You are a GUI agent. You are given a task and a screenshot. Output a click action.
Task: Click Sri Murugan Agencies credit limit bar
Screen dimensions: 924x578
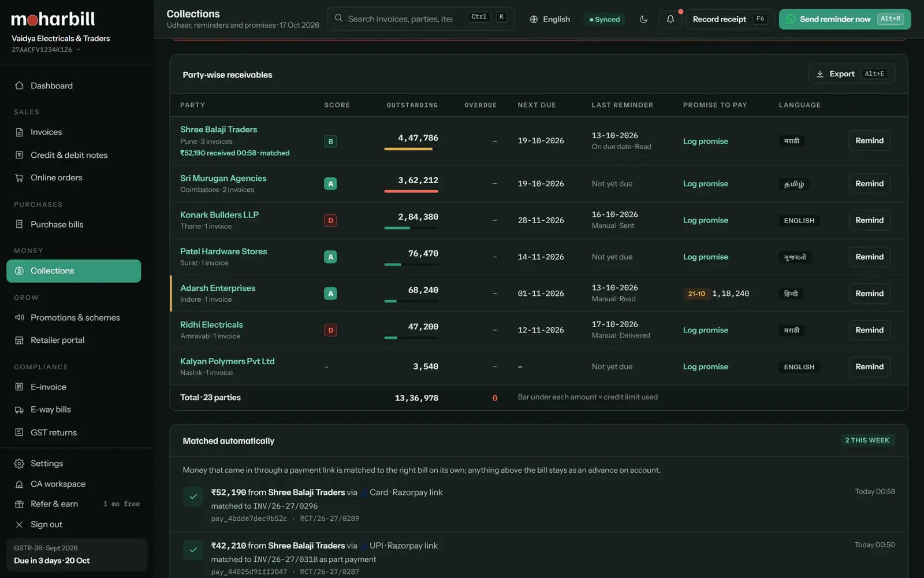tap(411, 191)
